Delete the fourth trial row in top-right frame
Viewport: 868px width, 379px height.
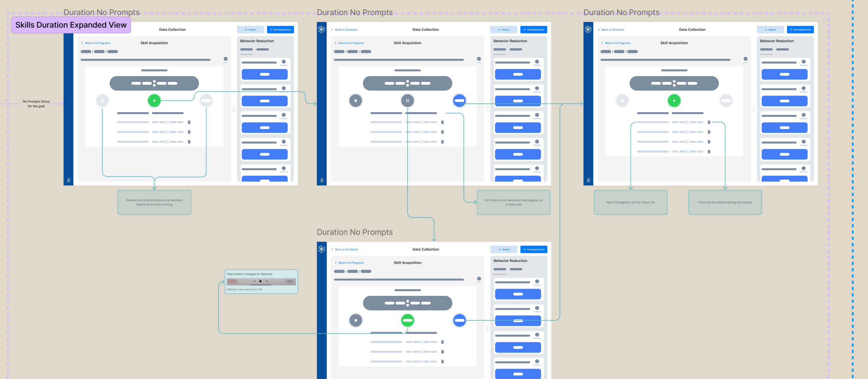pyautogui.click(x=709, y=151)
